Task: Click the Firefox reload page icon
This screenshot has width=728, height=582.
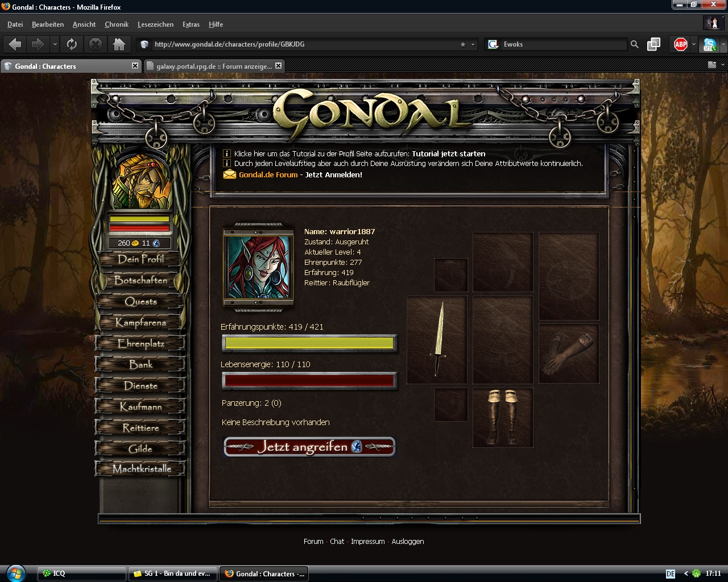Action: click(x=72, y=44)
